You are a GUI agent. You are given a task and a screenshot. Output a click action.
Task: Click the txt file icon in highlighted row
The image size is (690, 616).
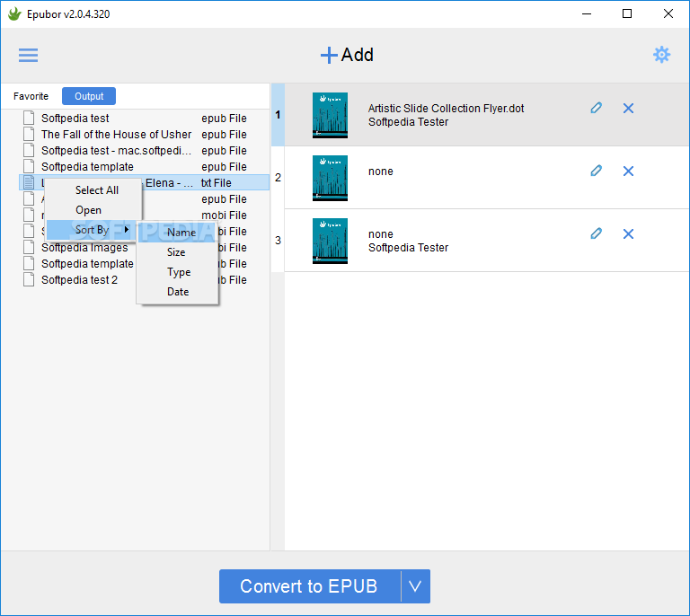click(x=29, y=182)
